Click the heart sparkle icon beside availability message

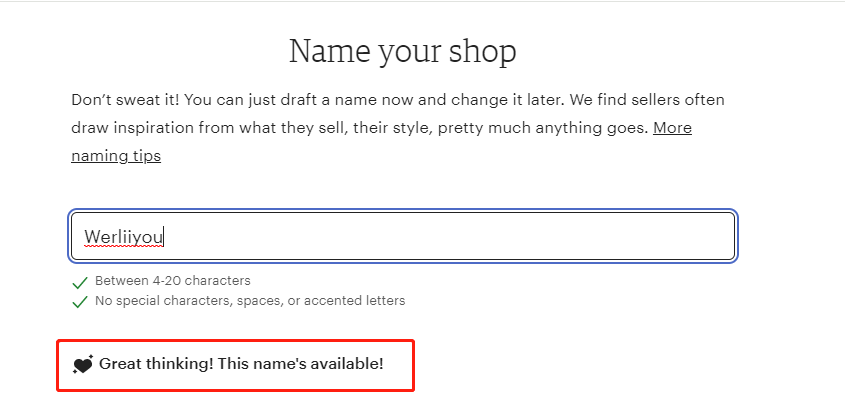83,365
